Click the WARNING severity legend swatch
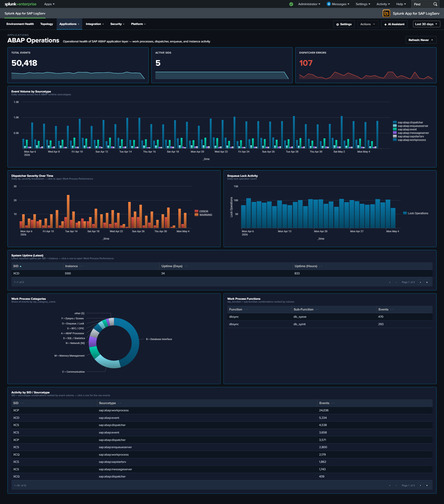Viewport: 444px width, 504px height. coord(196,215)
